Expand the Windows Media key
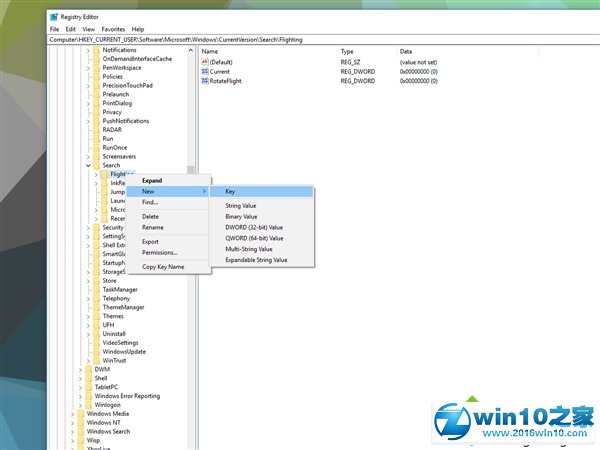 pyautogui.click(x=73, y=413)
